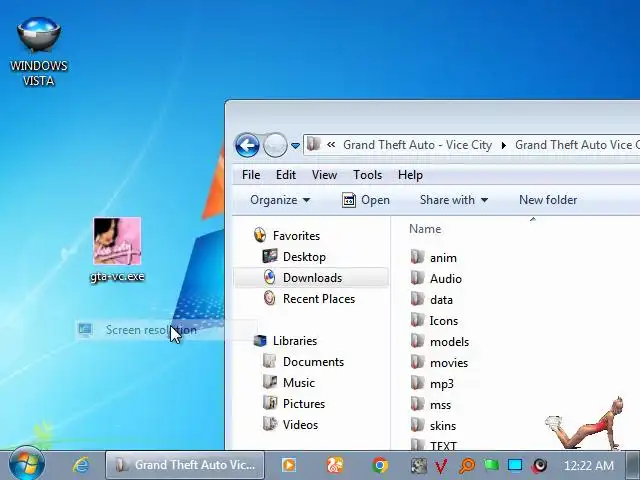
Task: Select Desktop in Favorites
Action: [x=304, y=257]
